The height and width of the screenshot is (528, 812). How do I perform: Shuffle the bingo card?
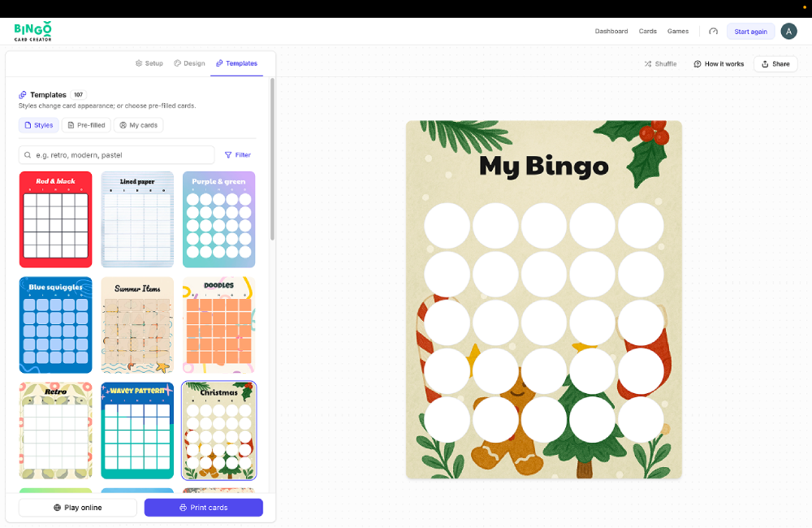coord(660,64)
